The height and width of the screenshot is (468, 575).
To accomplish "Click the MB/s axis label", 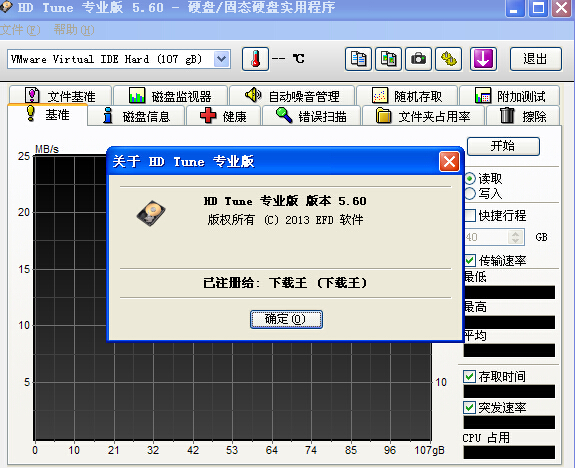I will click(x=47, y=149).
